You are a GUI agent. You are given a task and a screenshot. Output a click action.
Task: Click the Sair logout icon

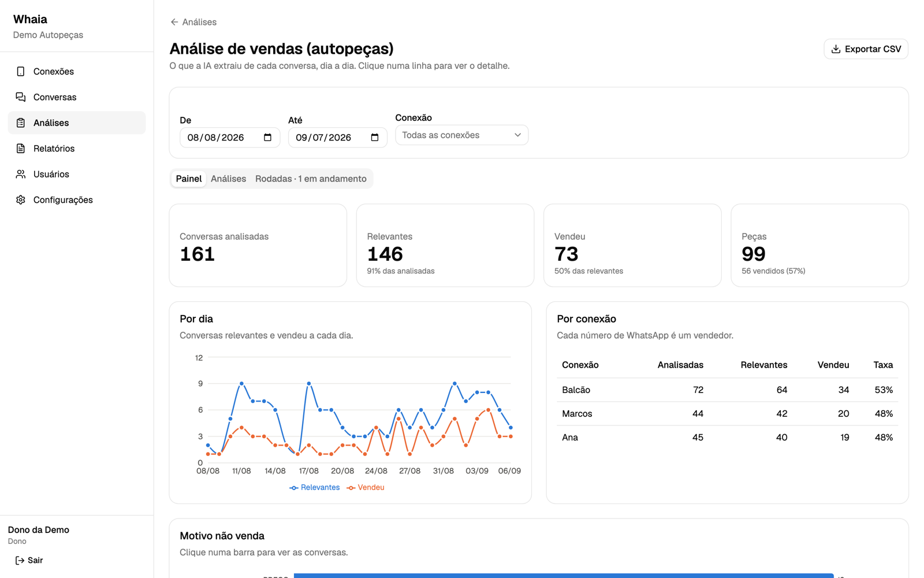point(20,560)
